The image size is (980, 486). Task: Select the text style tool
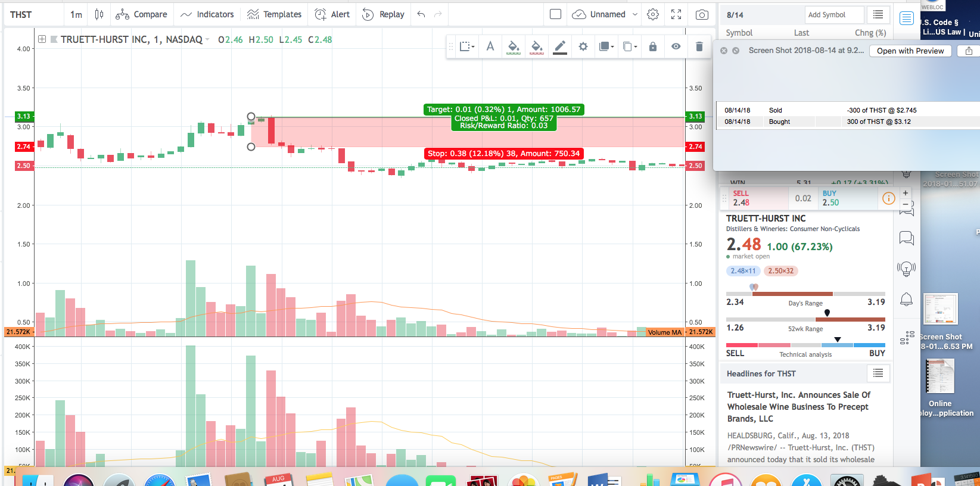490,46
